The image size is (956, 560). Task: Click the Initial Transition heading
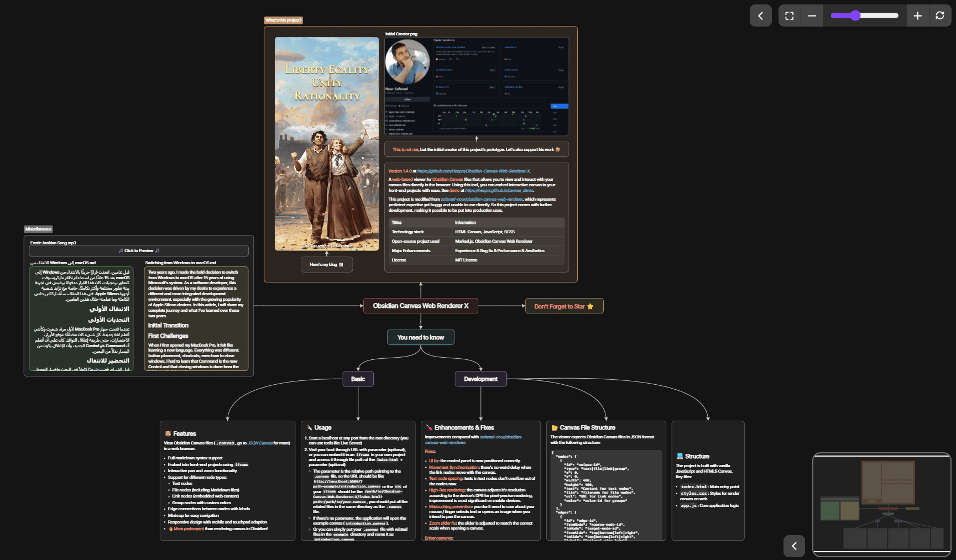[x=168, y=326]
